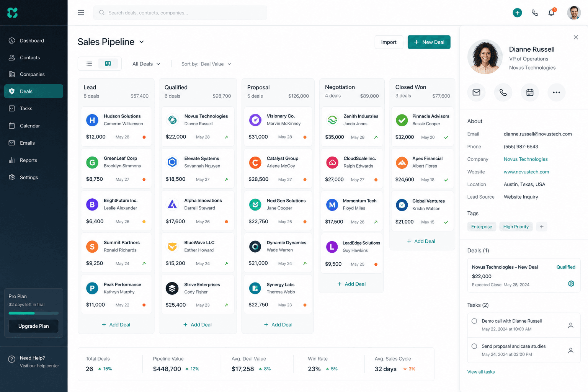Click the Dynamic Dynamics ring logo
The height and width of the screenshot is (392, 588).
pos(255,247)
